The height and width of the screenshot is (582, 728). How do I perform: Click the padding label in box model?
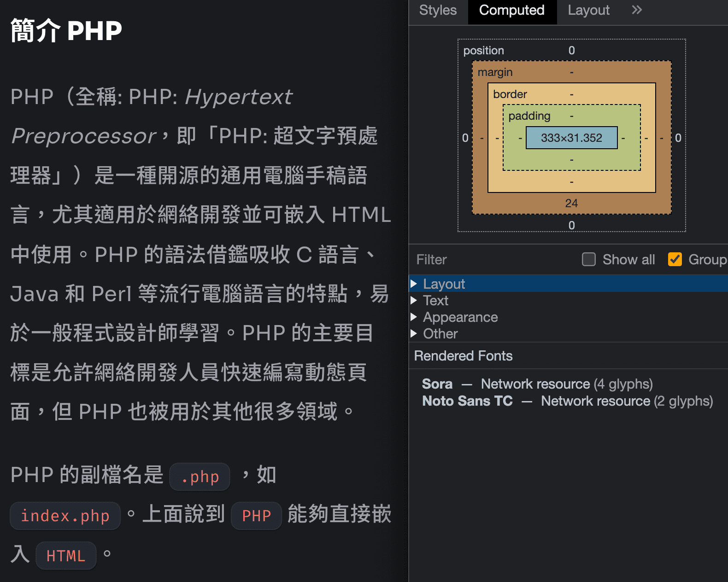click(x=529, y=116)
